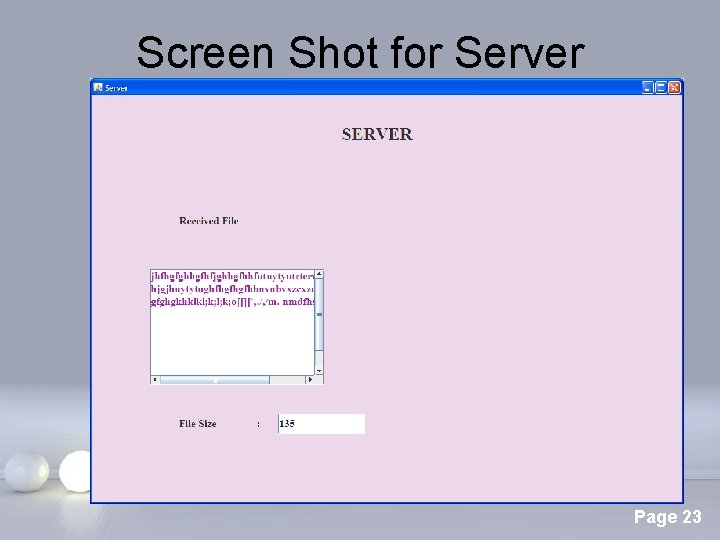Click the text area's scroll up arrow
Screen dimensions: 720x540
[319, 275]
